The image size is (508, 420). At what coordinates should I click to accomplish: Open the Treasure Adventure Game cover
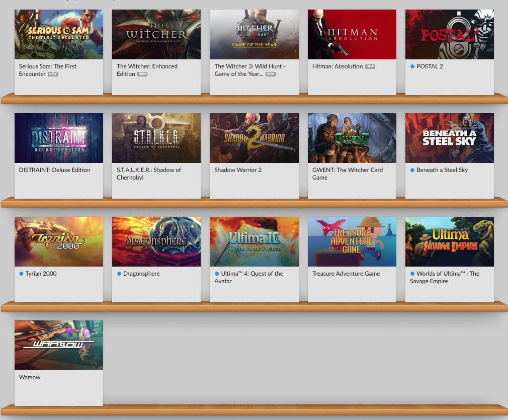point(352,242)
